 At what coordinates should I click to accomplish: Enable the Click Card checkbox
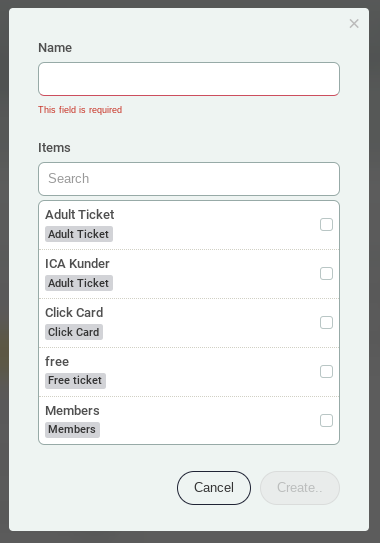click(326, 322)
